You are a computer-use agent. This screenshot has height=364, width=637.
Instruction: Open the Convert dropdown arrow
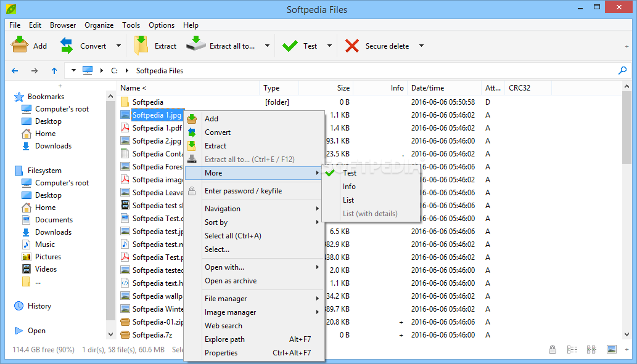click(118, 46)
